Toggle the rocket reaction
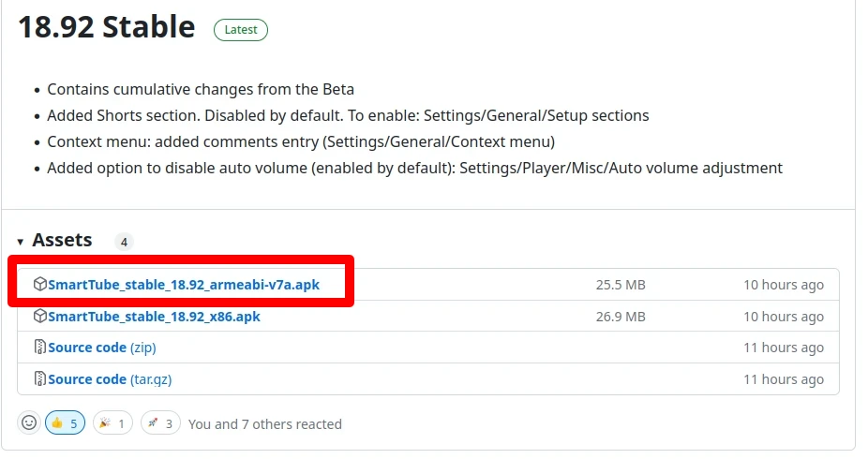868x459 pixels. pos(160,423)
